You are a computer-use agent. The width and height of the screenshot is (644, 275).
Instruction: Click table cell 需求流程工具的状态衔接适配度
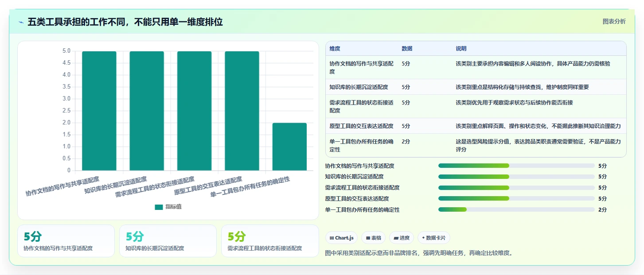[x=361, y=106]
